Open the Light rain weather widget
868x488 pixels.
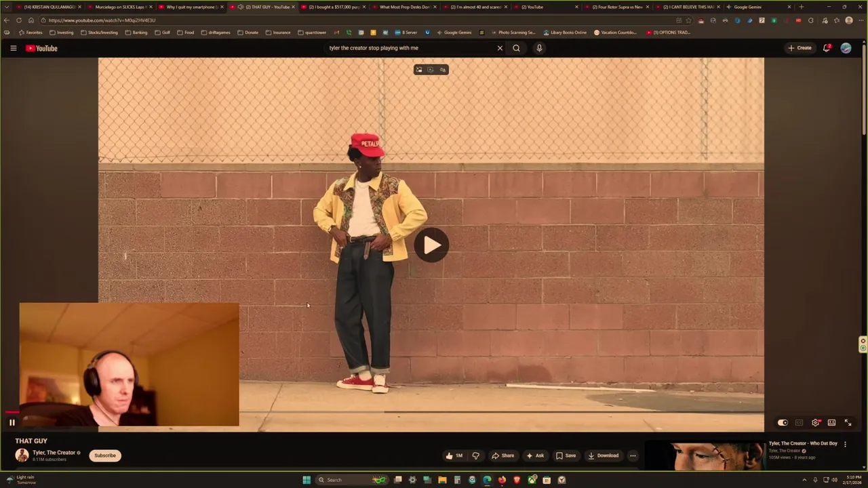tap(20, 480)
